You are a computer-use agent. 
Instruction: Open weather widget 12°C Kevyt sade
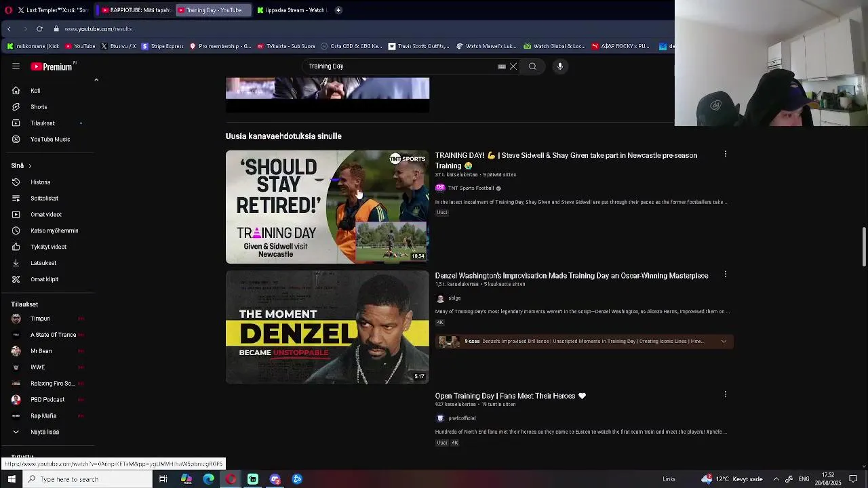(x=732, y=479)
